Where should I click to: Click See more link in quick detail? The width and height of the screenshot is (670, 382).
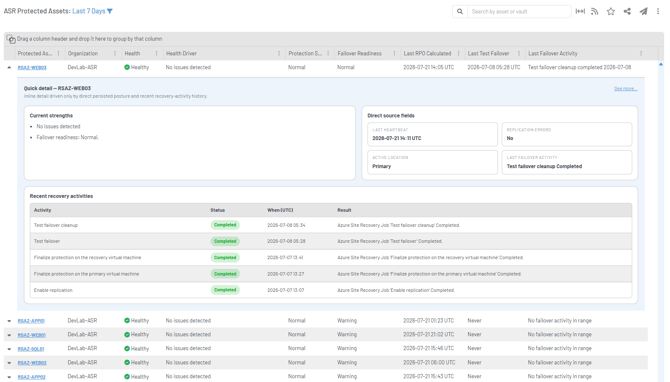click(x=626, y=89)
